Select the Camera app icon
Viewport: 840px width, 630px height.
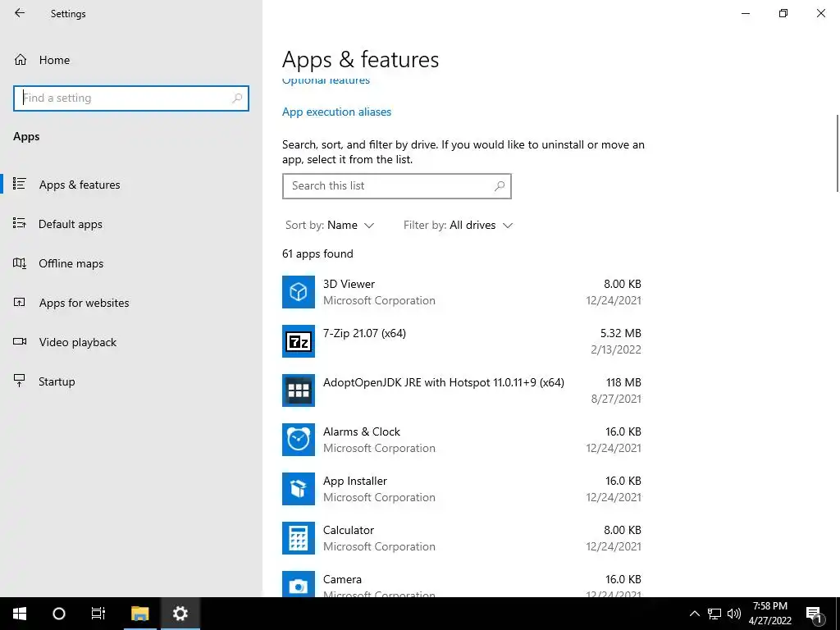pos(299,584)
